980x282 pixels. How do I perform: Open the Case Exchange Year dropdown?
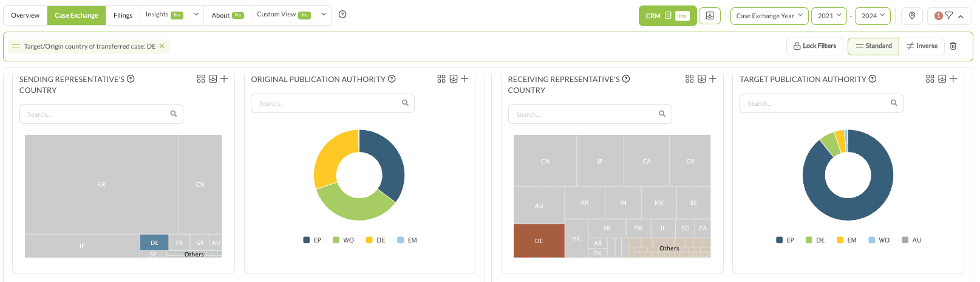[x=769, y=16]
